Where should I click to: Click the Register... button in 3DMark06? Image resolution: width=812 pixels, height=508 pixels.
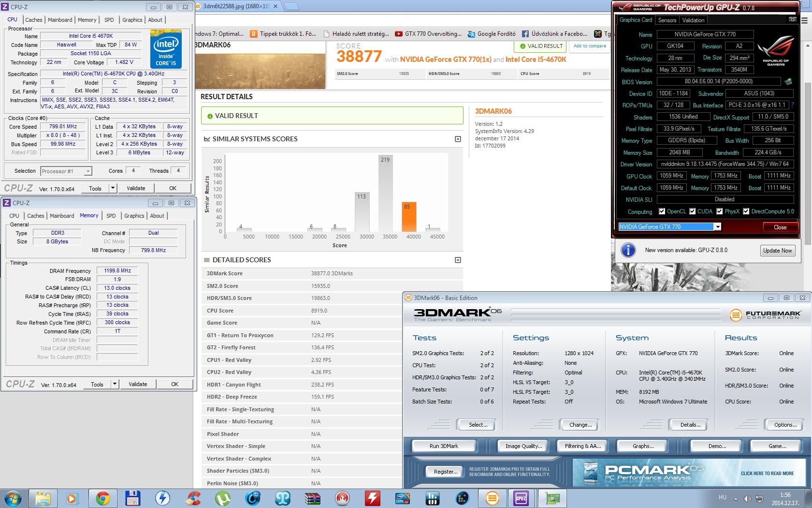445,472
